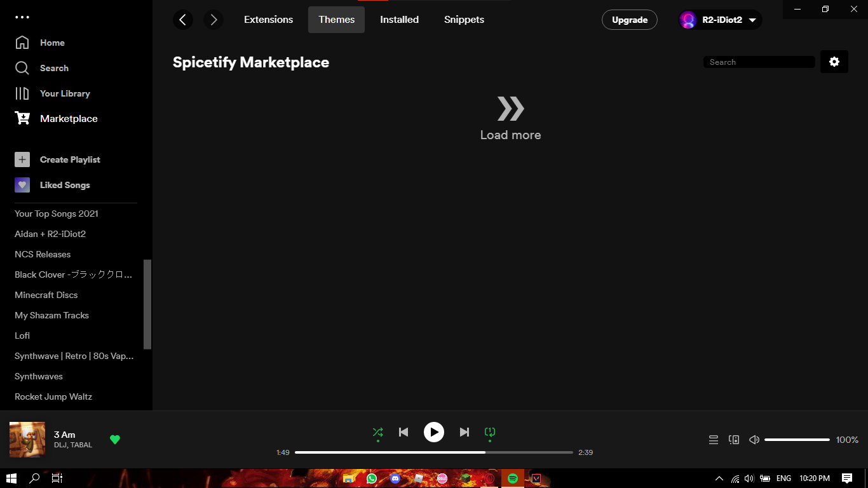This screenshot has width=868, height=488.
Task: Click the Upgrade button
Action: pos(630,20)
